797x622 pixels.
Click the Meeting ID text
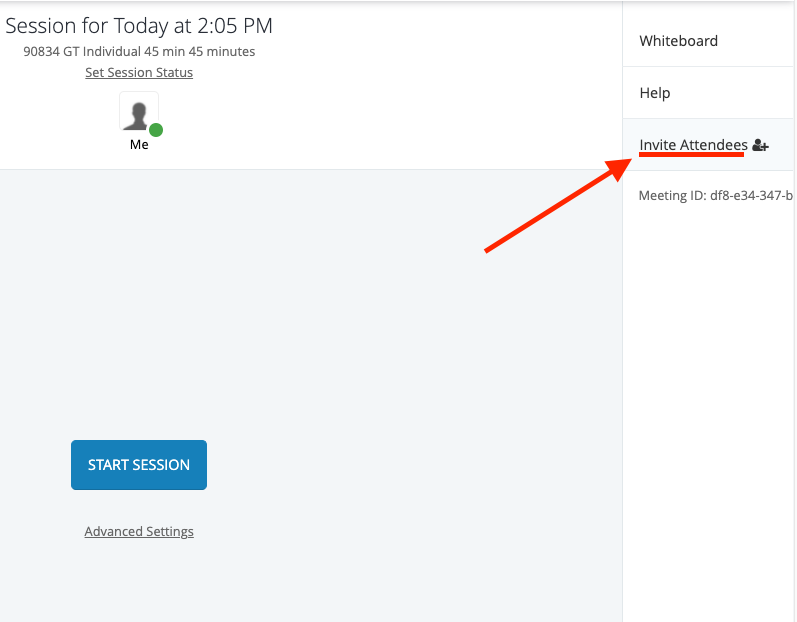[716, 196]
